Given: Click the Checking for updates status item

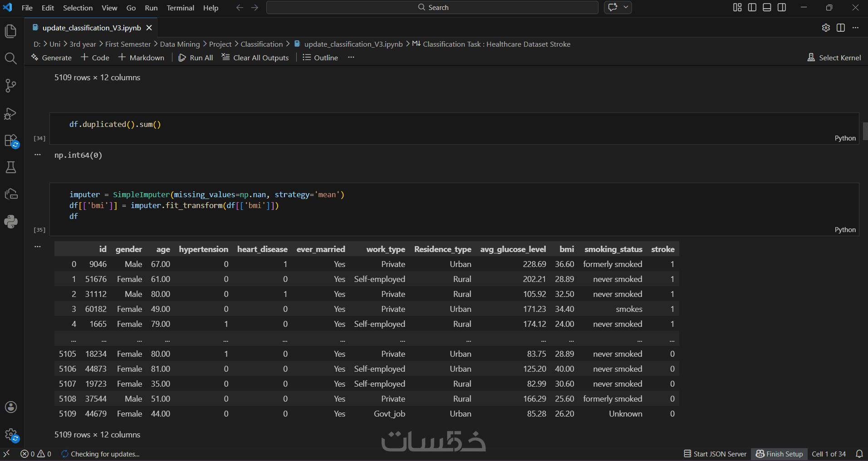Looking at the screenshot, I should coord(100,454).
